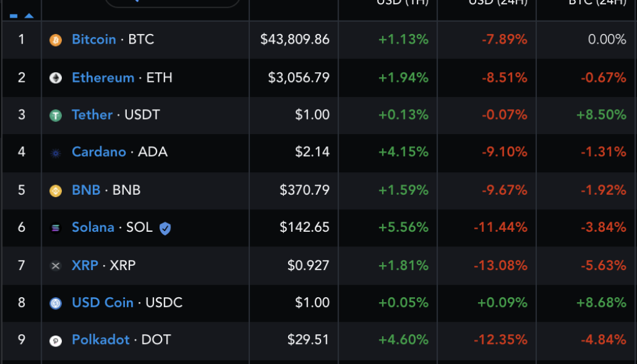The image size is (637, 364).
Task: Click the verified badge next to SOL
Action: pyautogui.click(x=164, y=227)
